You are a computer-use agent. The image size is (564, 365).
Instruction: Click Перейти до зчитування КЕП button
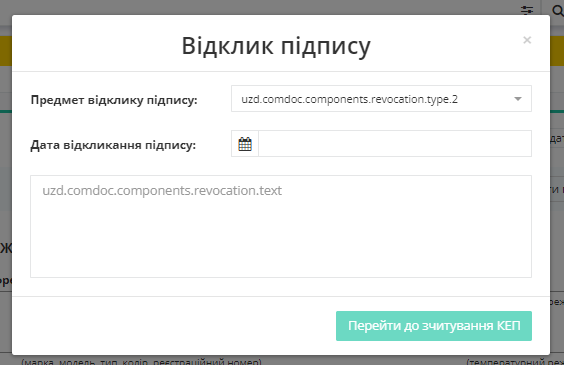coord(434,326)
